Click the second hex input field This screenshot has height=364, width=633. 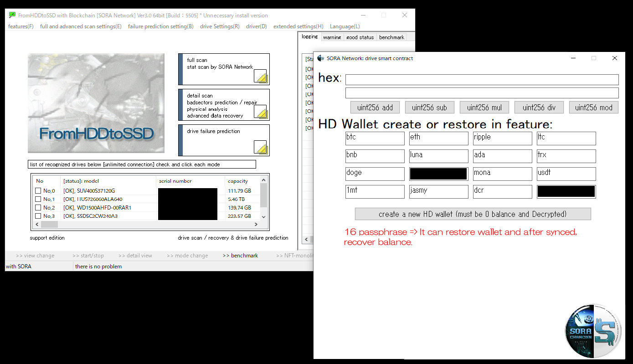click(482, 93)
